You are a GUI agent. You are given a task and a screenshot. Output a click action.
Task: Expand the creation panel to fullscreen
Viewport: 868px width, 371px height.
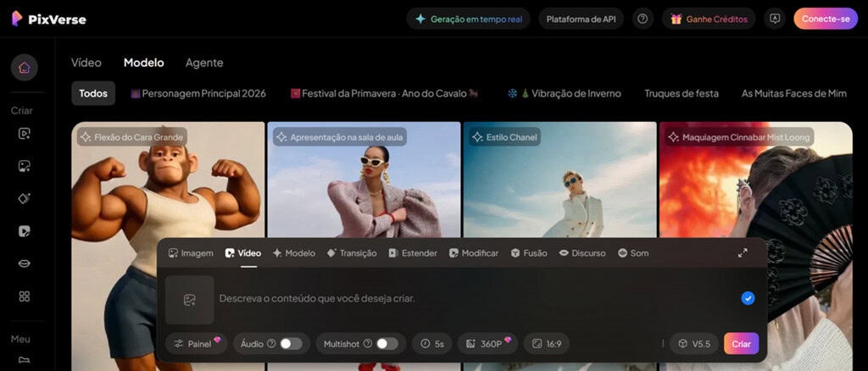(743, 252)
